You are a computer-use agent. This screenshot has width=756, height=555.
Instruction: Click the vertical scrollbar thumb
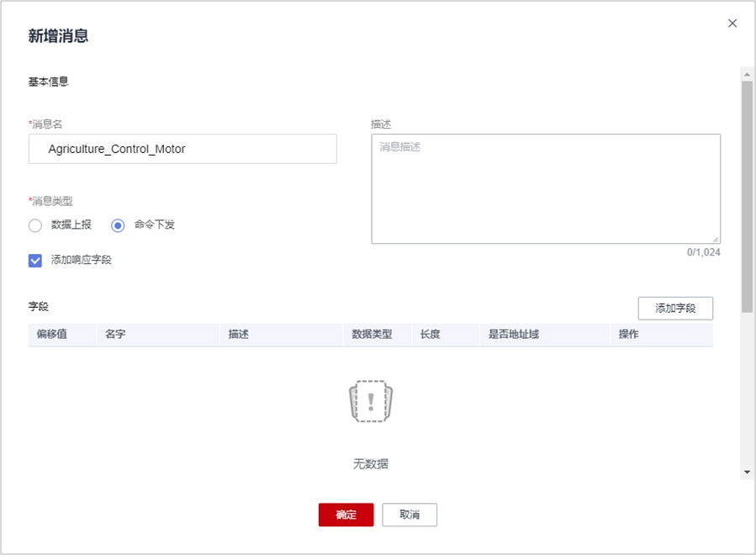coord(747,198)
